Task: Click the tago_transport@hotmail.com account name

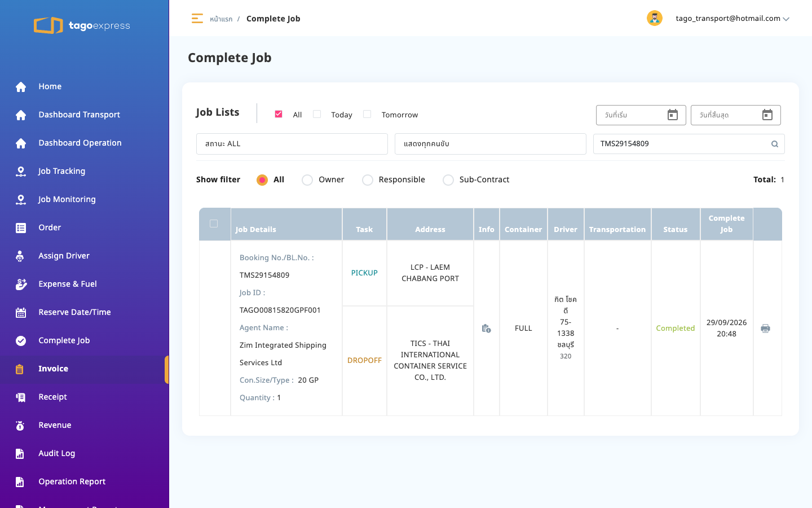Action: (728, 19)
